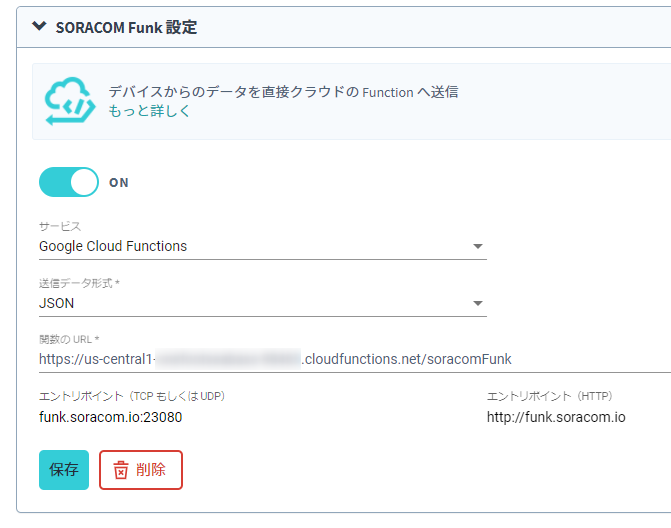Click the arrow on the 送信データ形式 selector
The image size is (671, 528).
[477, 304]
